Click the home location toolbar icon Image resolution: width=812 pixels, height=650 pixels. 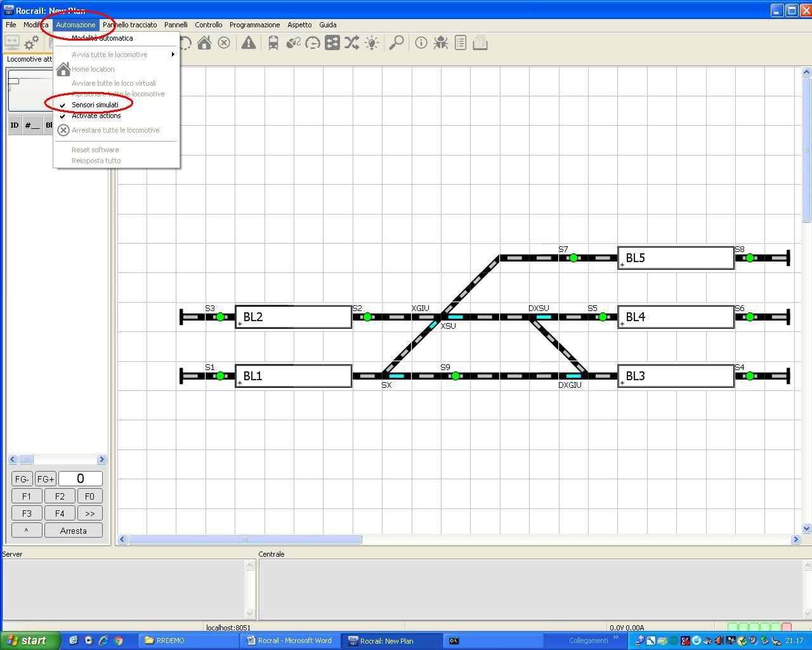pos(204,43)
